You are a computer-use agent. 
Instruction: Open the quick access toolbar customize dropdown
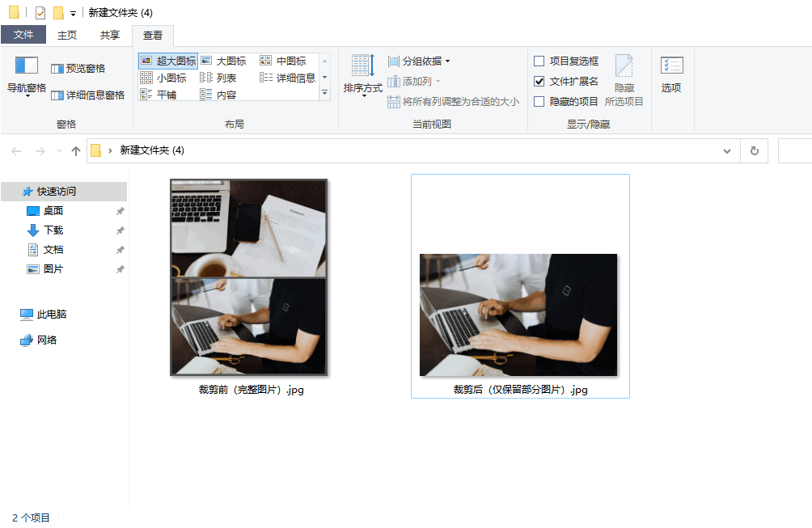tap(73, 14)
